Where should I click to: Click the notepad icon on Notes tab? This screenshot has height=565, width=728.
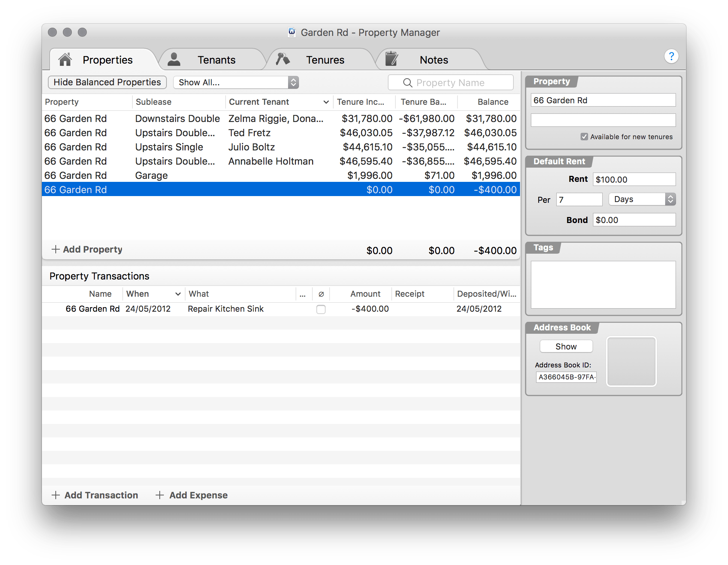point(391,59)
